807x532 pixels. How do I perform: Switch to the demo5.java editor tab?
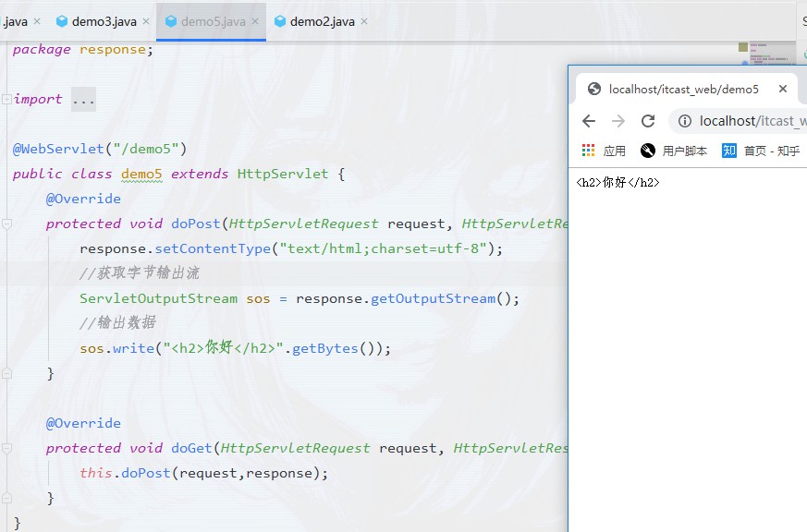(x=213, y=21)
